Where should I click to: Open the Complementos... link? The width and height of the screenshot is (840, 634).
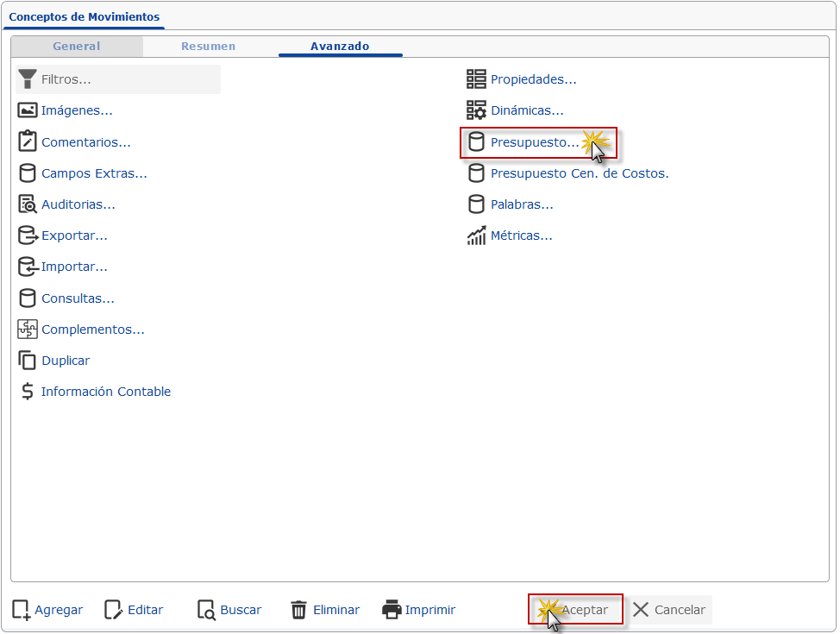point(93,329)
